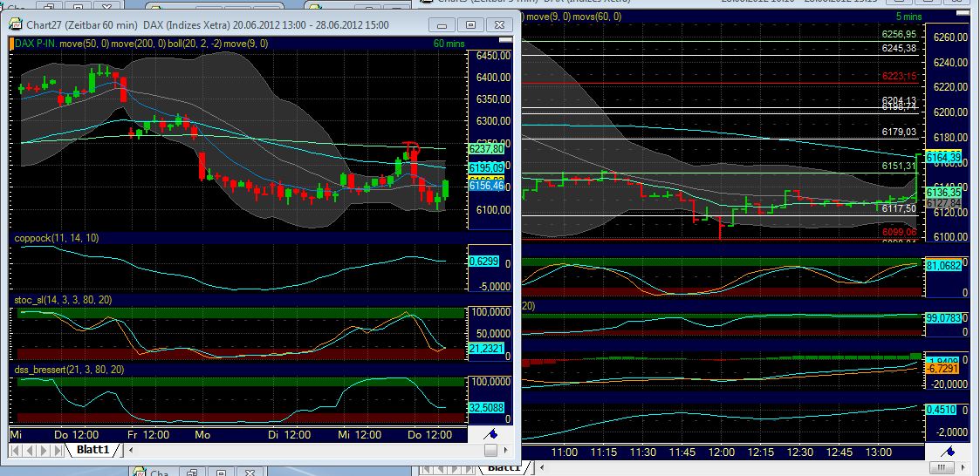Click Chart27 horizontal scrollbar right arrow
Screen dimensions: 980x476
pos(506,450)
